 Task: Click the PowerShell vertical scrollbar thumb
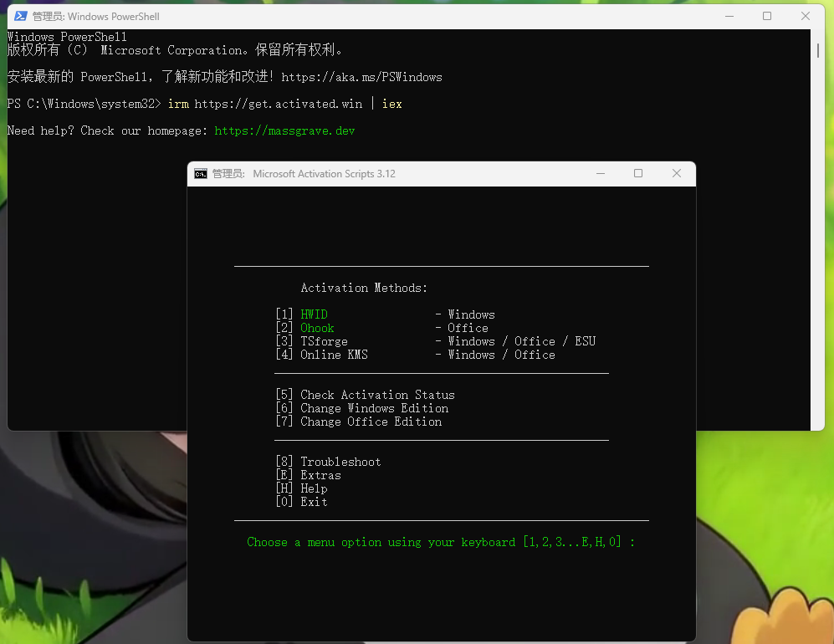point(817,50)
